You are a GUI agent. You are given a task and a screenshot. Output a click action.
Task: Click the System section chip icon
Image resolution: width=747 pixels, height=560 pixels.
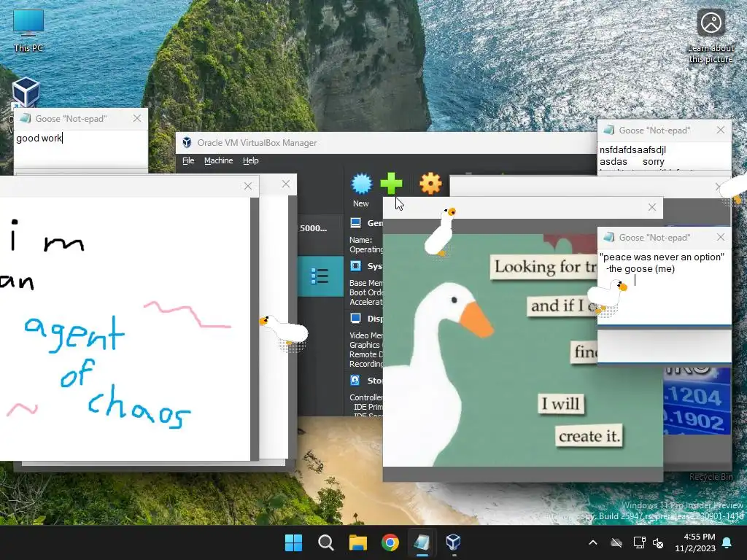(x=355, y=265)
